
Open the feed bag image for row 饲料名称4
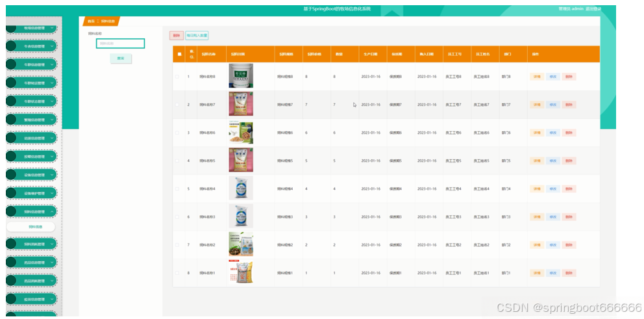click(x=241, y=188)
